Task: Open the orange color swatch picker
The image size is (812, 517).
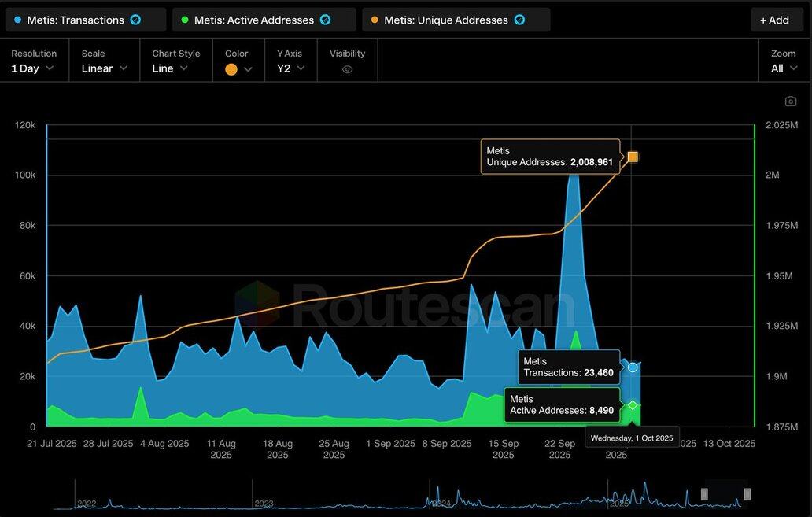Action: point(238,69)
